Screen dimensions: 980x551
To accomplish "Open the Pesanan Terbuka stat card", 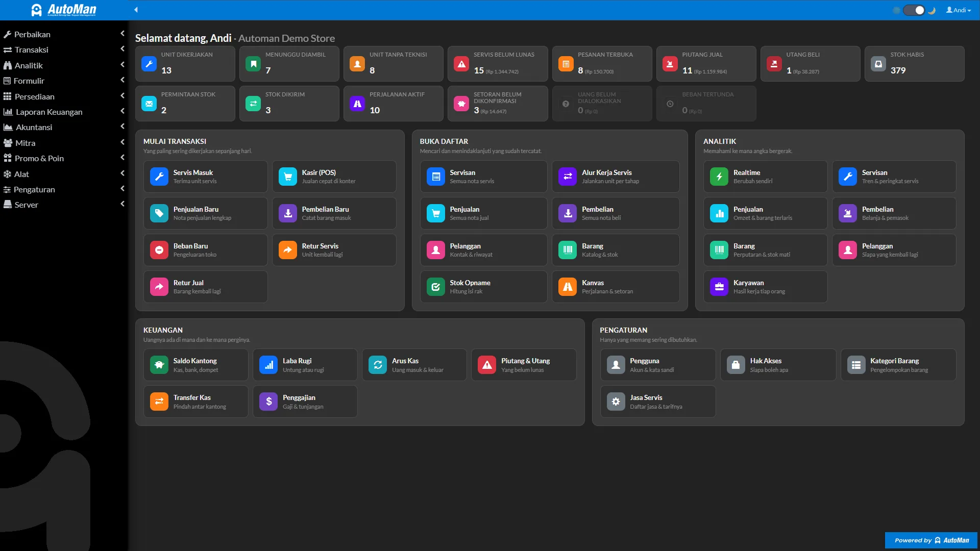I will pos(602,64).
